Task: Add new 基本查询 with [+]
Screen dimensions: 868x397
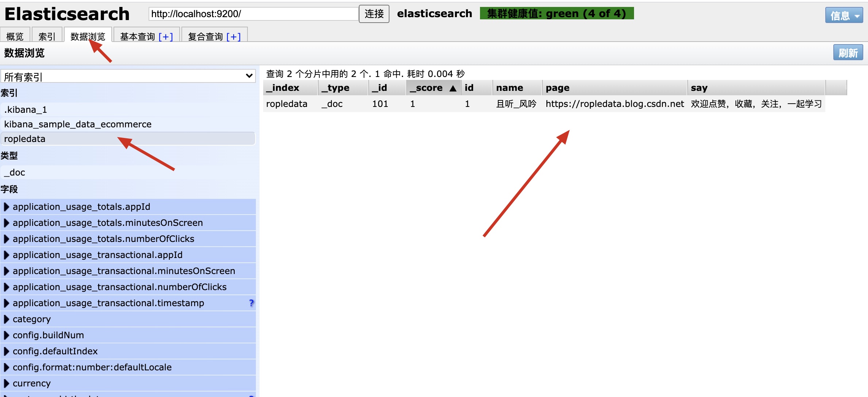Action: point(166,36)
